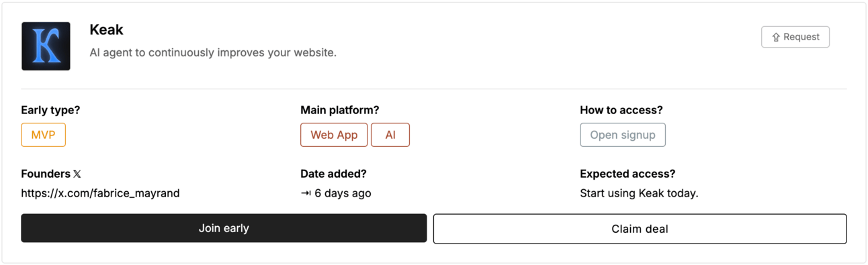Image resolution: width=868 pixels, height=265 pixels.
Task: Click the Claim deal button
Action: [640, 229]
